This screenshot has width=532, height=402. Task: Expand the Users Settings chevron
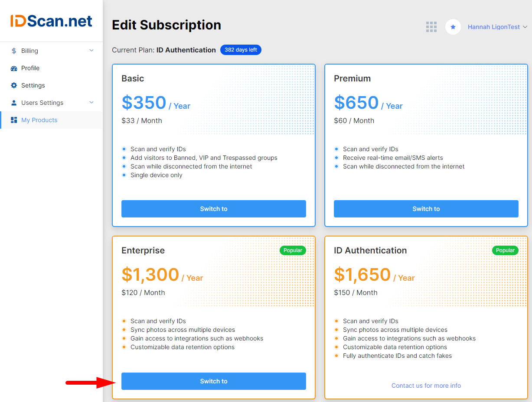click(x=91, y=103)
